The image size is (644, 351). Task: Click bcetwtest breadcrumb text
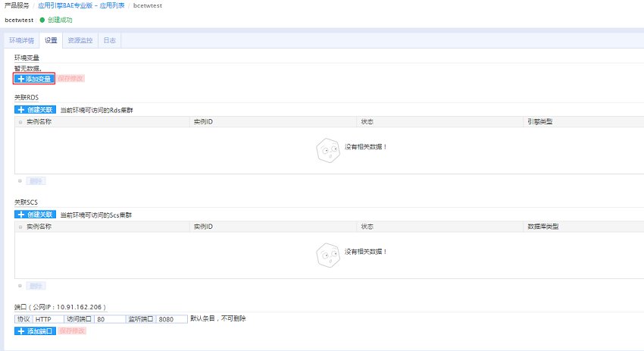[148, 6]
